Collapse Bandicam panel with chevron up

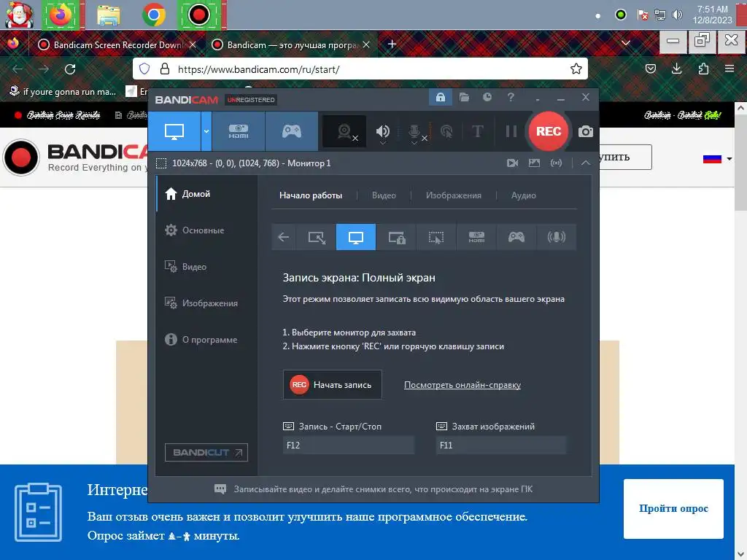586,163
